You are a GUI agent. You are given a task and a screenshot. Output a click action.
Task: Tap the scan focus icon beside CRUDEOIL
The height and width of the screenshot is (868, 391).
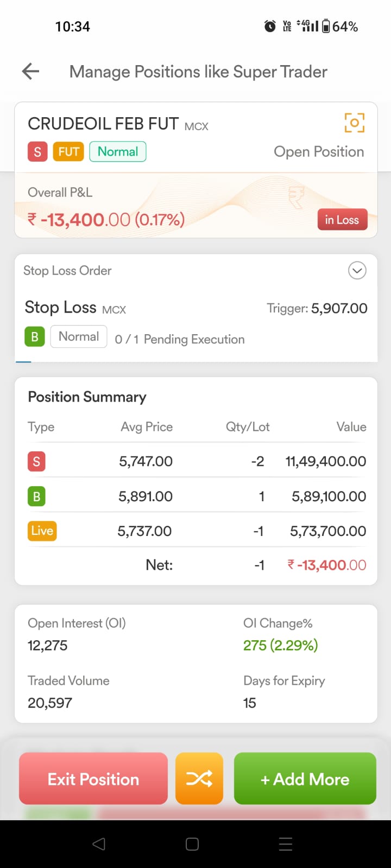(x=354, y=123)
